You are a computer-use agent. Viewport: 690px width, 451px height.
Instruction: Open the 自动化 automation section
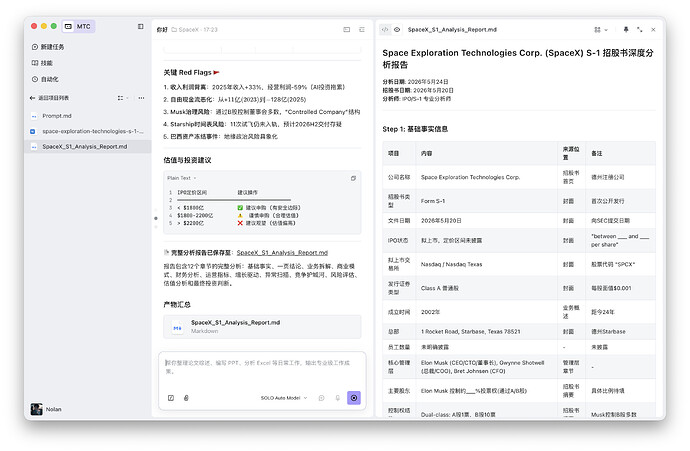pos(45,79)
